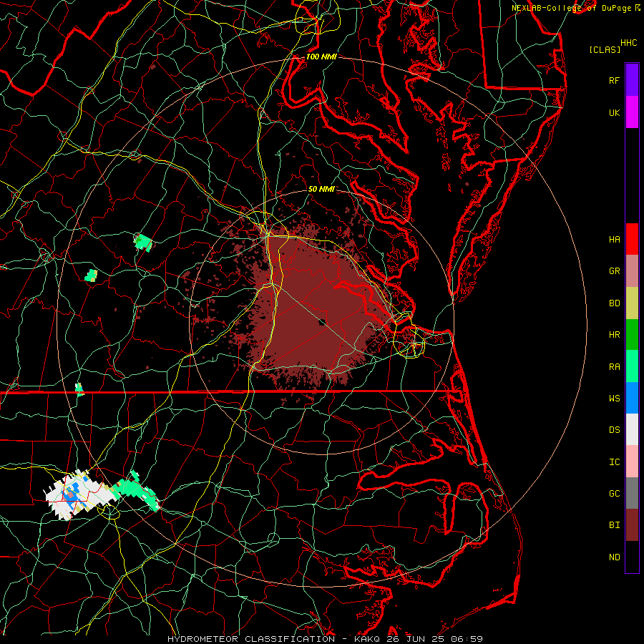Click the 50 NMI range ring label
This screenshot has width=644, height=644.
click(321, 189)
